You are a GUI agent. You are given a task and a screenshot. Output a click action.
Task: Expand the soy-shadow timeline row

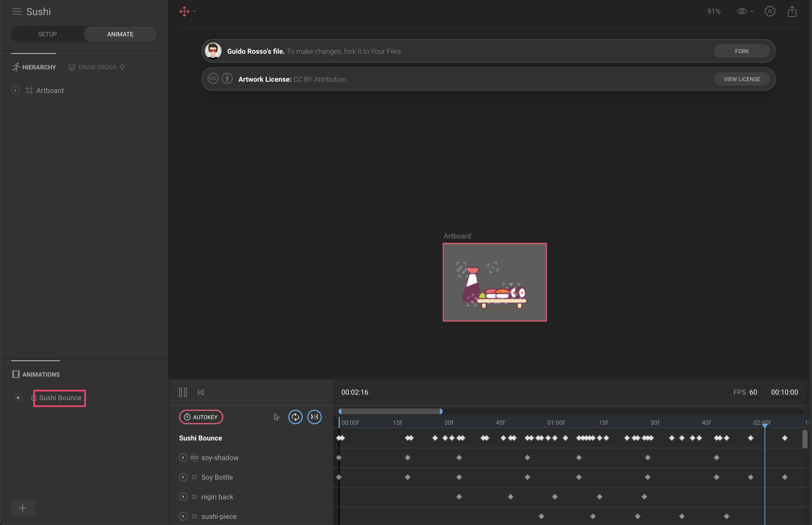183,458
